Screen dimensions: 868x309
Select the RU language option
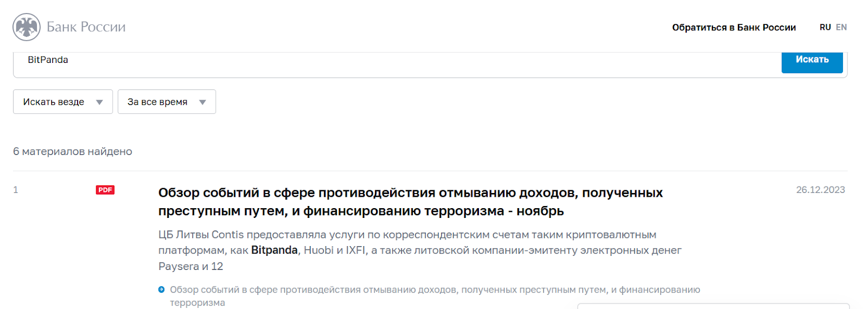tap(825, 27)
